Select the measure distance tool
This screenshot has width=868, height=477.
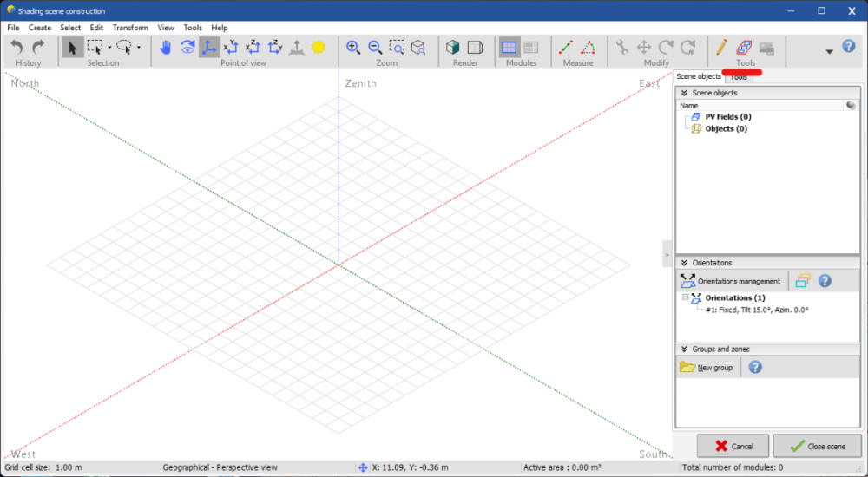(x=567, y=48)
